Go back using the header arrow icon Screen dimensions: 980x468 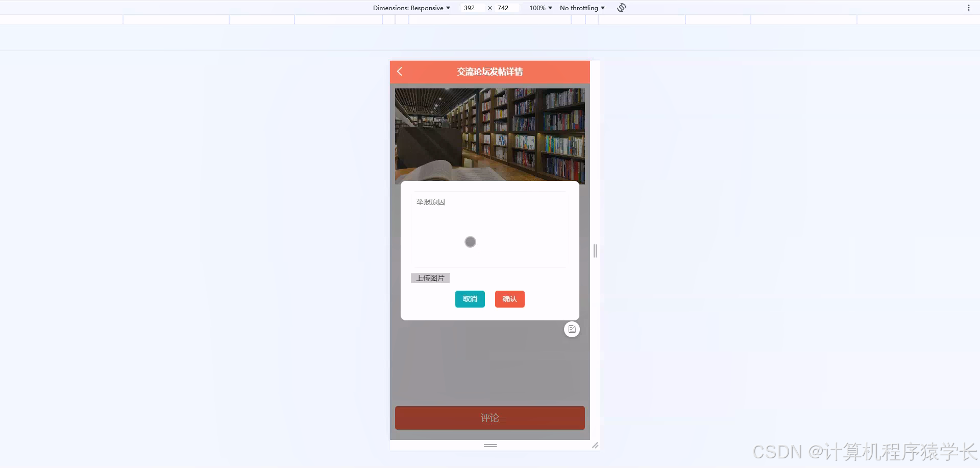coord(400,72)
